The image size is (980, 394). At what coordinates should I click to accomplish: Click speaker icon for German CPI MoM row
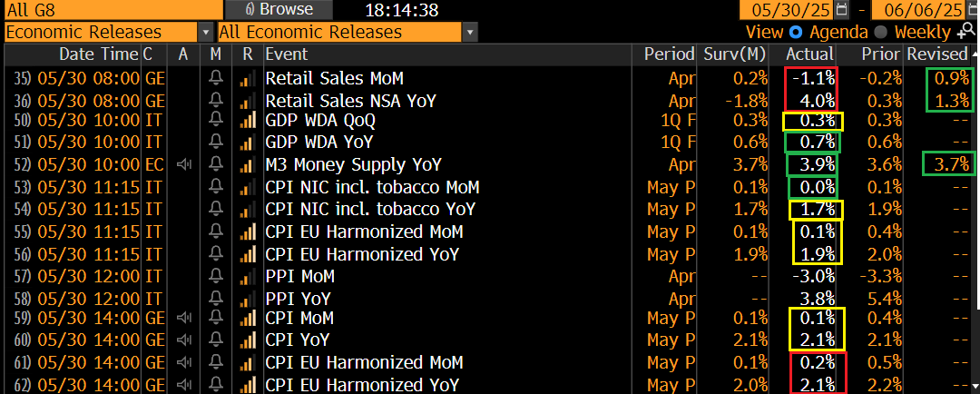(x=183, y=318)
